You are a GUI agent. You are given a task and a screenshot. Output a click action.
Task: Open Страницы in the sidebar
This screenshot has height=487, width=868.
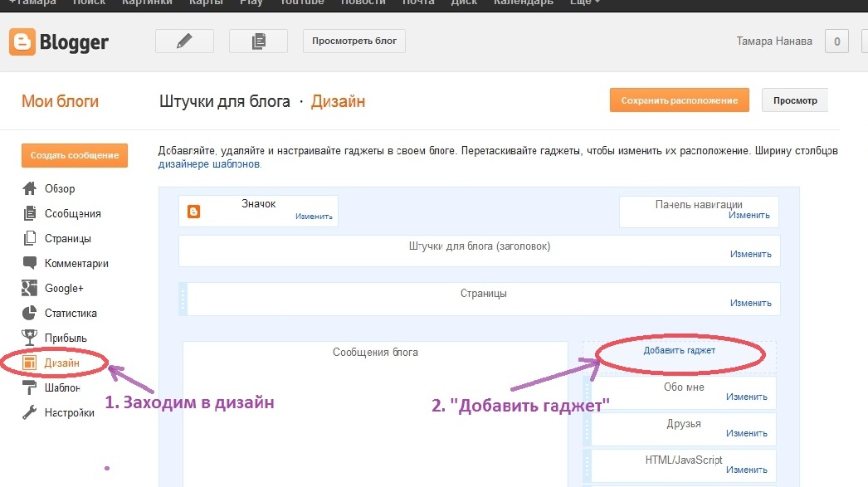coord(67,238)
